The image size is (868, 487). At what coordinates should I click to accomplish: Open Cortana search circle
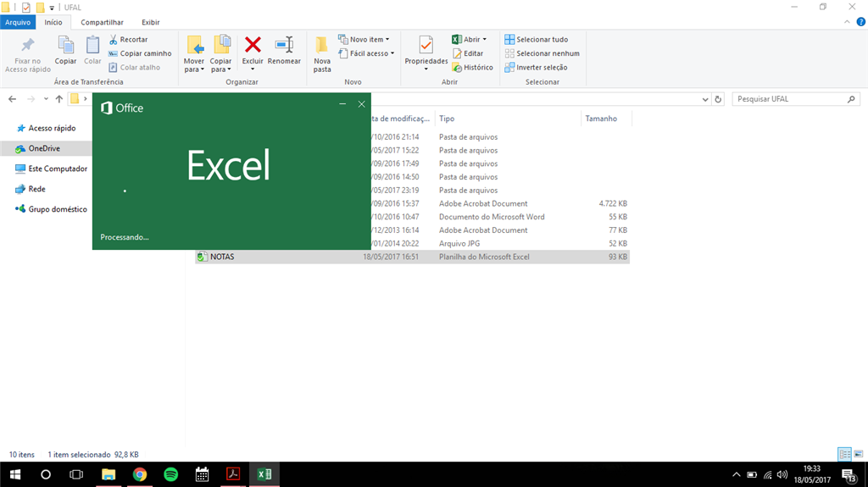tap(46, 474)
